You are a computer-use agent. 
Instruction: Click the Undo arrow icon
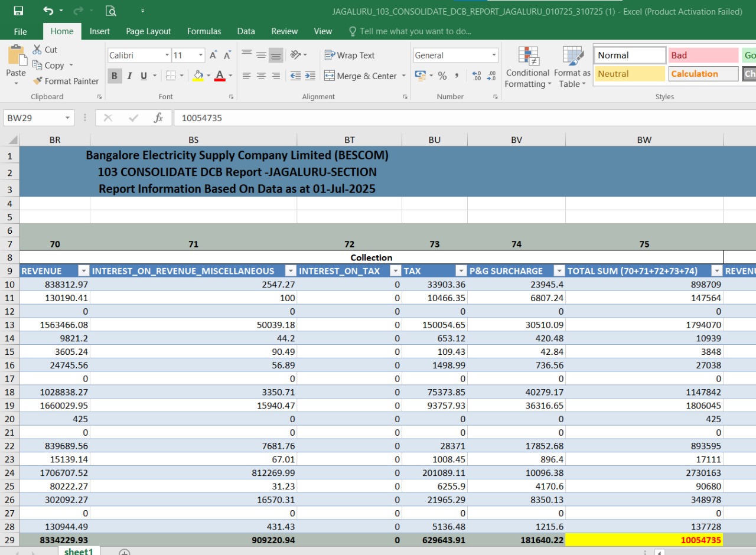(x=48, y=11)
